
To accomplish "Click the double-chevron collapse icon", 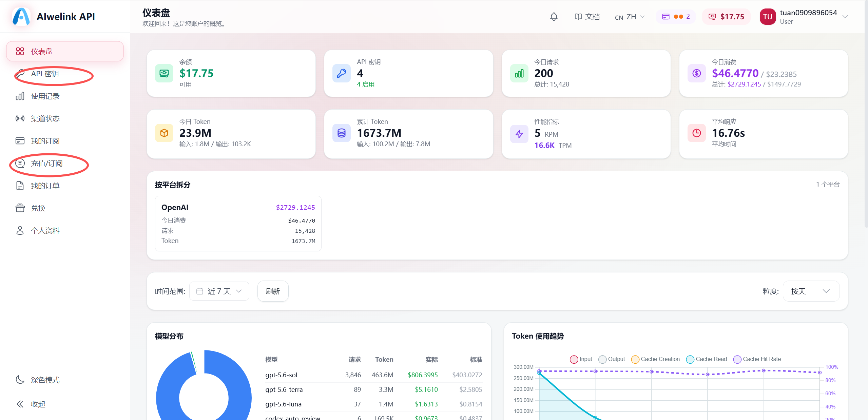I will [x=20, y=404].
